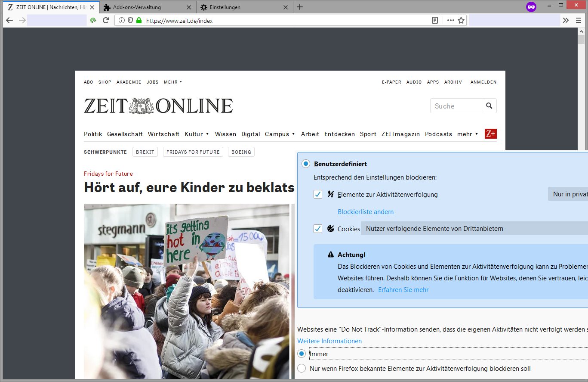This screenshot has width=588, height=382.
Task: Click the reload page button
Action: pyautogui.click(x=106, y=20)
